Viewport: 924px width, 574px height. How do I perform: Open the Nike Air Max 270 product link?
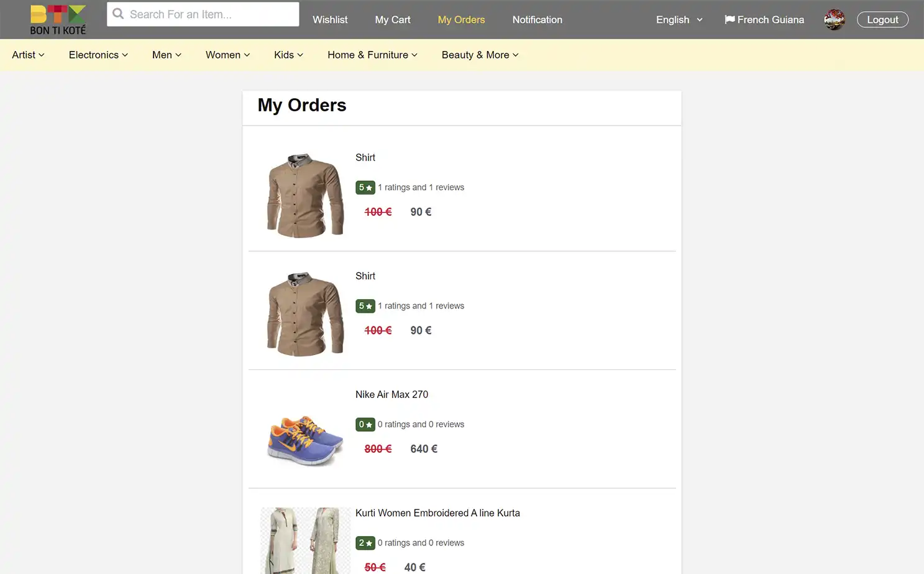391,394
